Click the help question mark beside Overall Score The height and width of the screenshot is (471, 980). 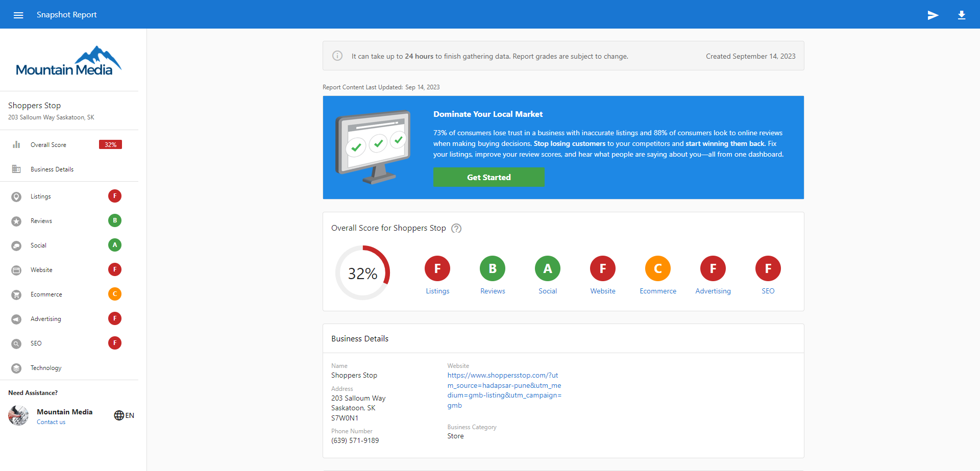click(456, 228)
